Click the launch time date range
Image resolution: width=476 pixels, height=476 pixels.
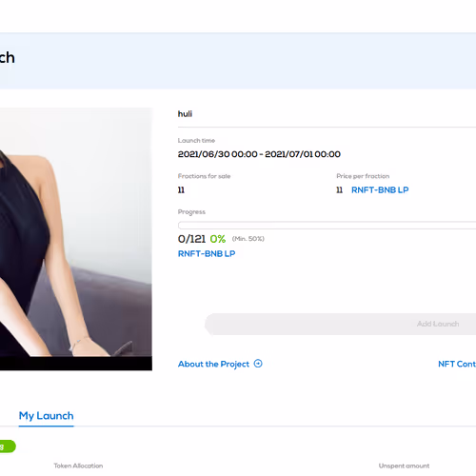click(x=259, y=154)
